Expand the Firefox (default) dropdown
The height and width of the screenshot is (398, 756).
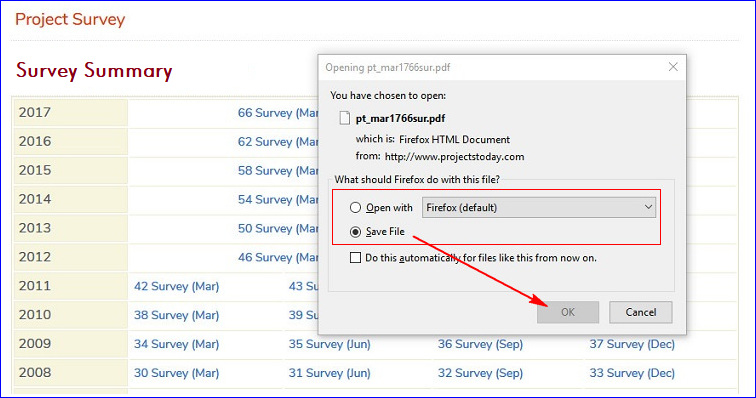coord(539,207)
